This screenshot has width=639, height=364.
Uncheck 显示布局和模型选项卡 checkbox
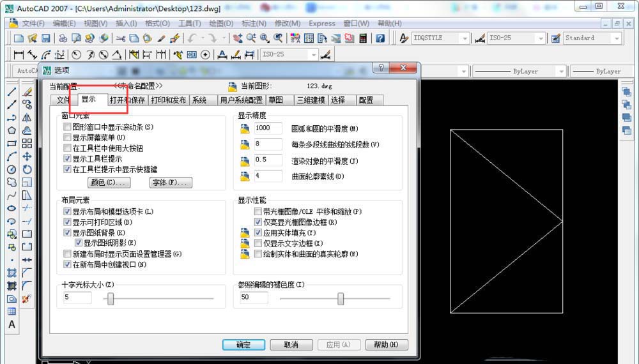(x=67, y=212)
